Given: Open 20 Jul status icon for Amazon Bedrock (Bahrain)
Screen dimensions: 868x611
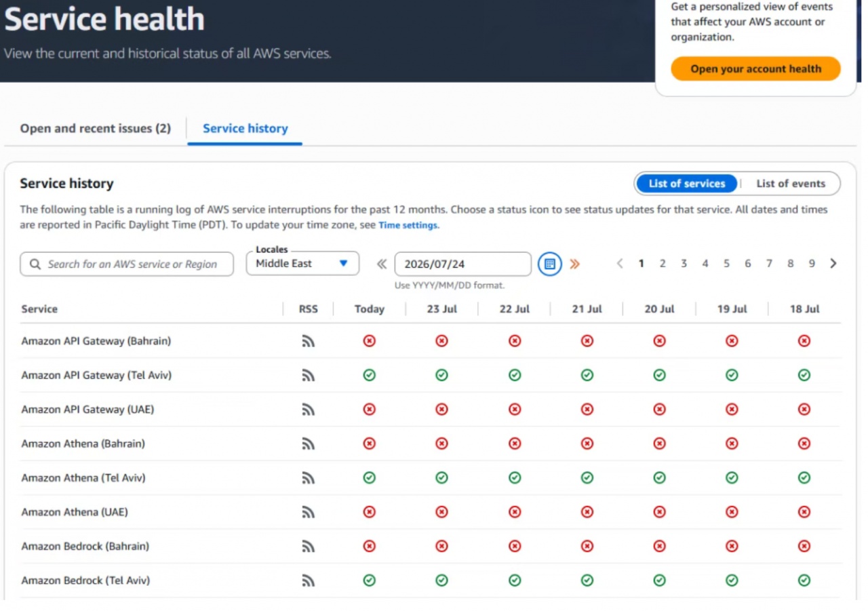Looking at the screenshot, I should (659, 547).
